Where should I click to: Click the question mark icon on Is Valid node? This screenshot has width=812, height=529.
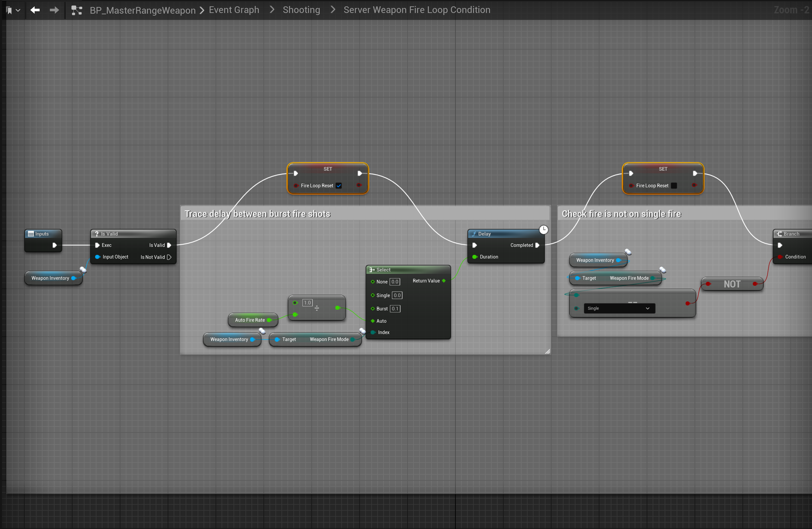[97, 234]
